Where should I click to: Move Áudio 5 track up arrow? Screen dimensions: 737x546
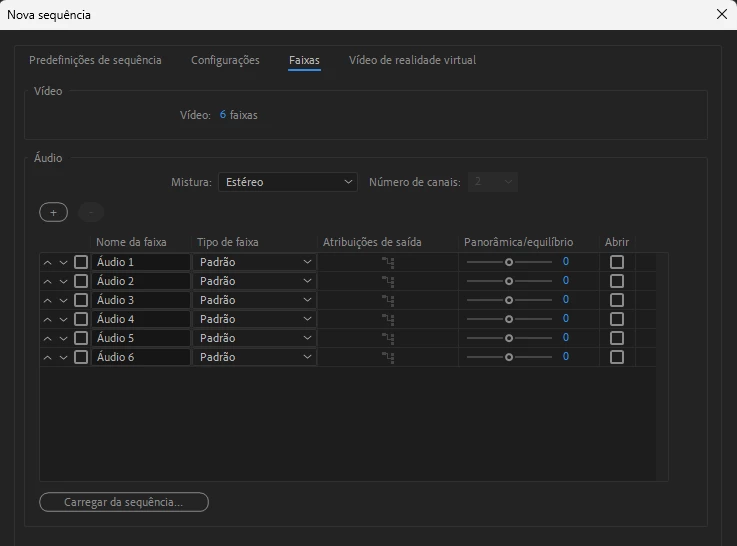47,338
